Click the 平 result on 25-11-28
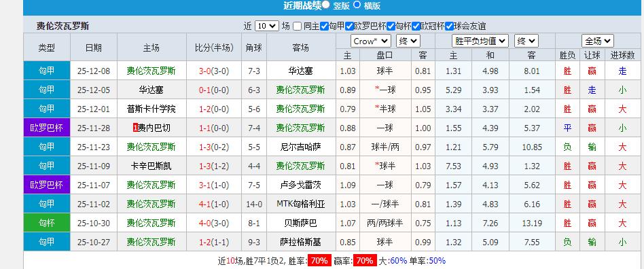The image size is (644, 269). tap(567, 128)
